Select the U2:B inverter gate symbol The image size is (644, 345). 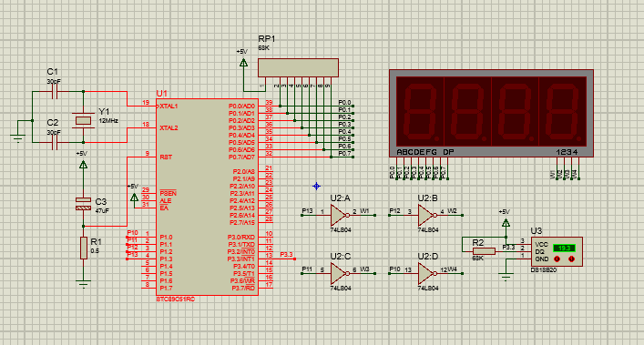(x=426, y=216)
